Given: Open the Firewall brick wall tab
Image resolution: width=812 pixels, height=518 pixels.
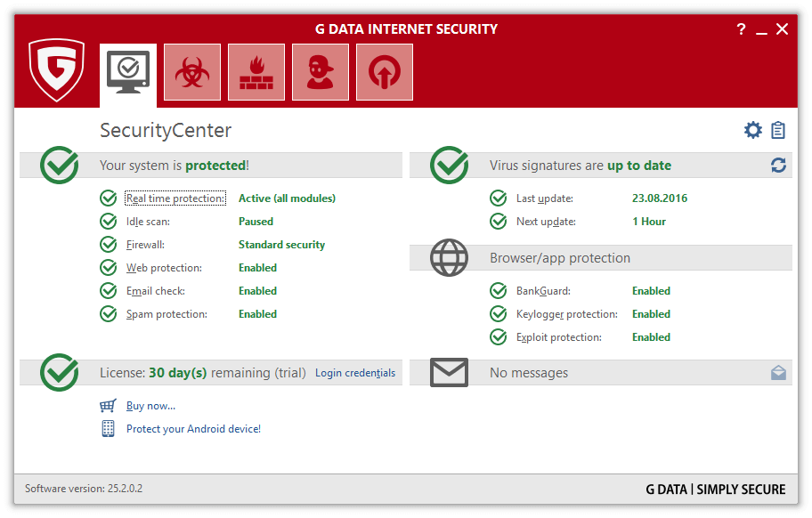Looking at the screenshot, I should (256, 72).
